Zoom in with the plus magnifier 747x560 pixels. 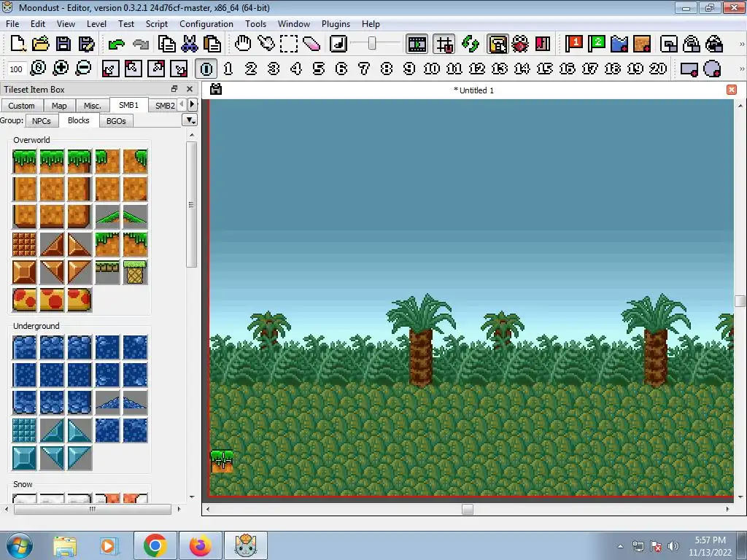tap(61, 69)
